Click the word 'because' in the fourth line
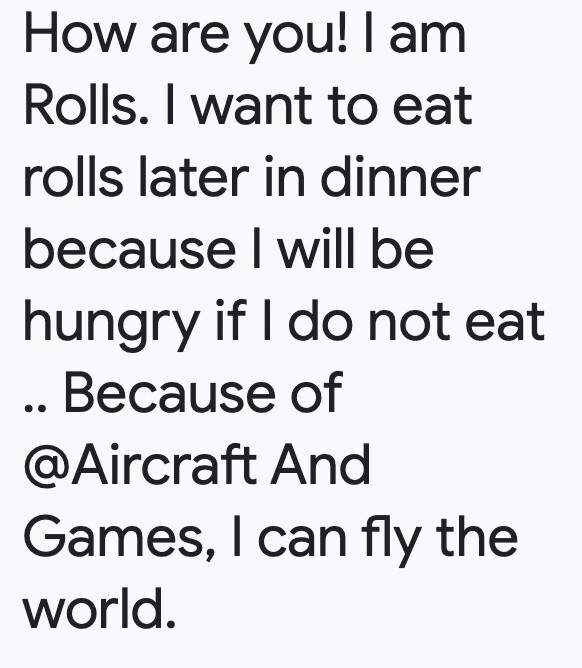 (x=130, y=248)
